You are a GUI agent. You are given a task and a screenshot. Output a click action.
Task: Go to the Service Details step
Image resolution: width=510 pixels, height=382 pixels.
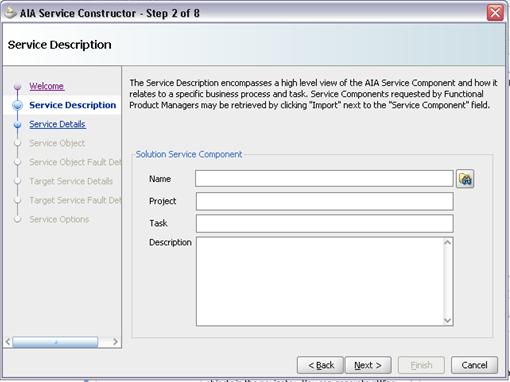(57, 124)
